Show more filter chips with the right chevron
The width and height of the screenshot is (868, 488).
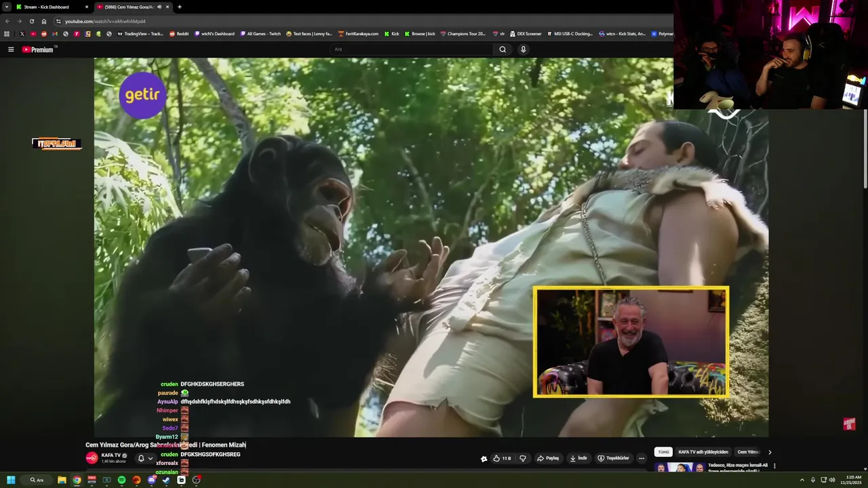[770, 452]
